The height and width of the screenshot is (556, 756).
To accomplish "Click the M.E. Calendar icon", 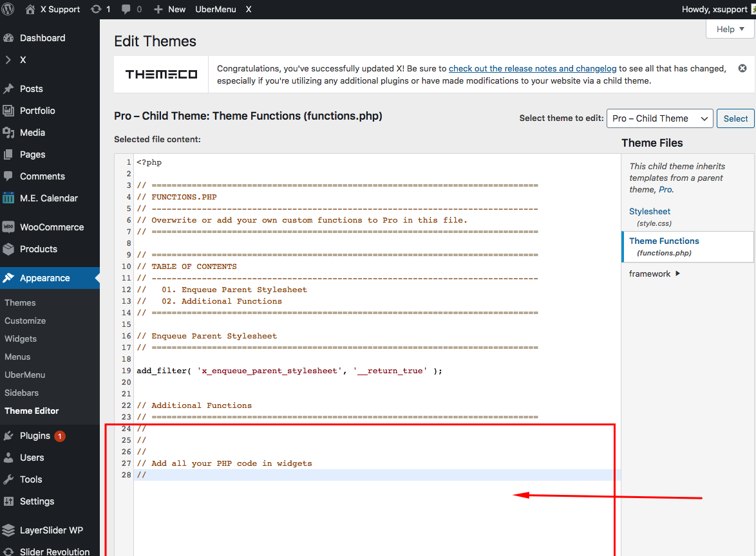I will 8,198.
